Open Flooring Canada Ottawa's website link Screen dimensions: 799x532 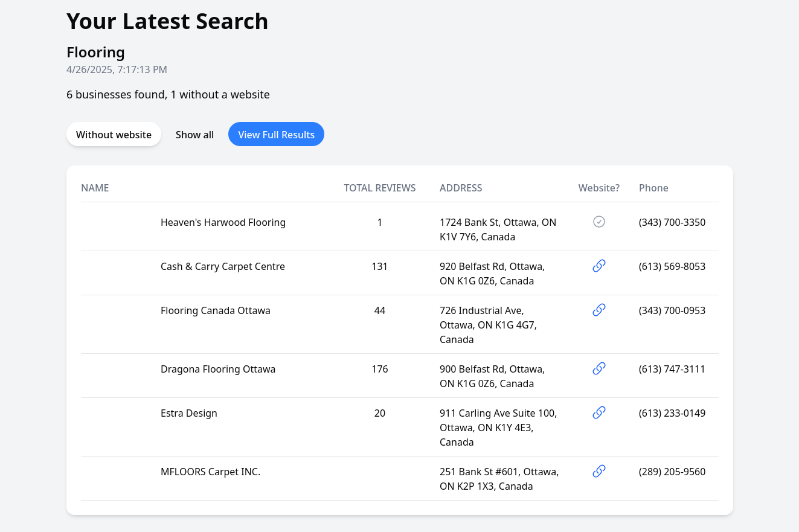pyautogui.click(x=598, y=310)
